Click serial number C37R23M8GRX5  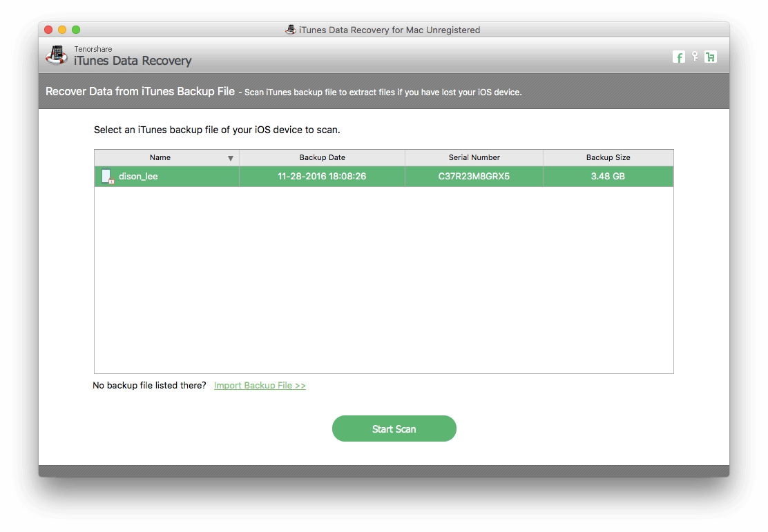click(x=474, y=176)
